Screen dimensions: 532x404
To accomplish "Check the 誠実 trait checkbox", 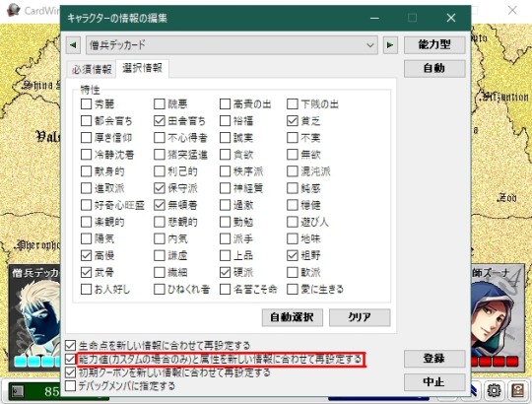I will tap(225, 138).
